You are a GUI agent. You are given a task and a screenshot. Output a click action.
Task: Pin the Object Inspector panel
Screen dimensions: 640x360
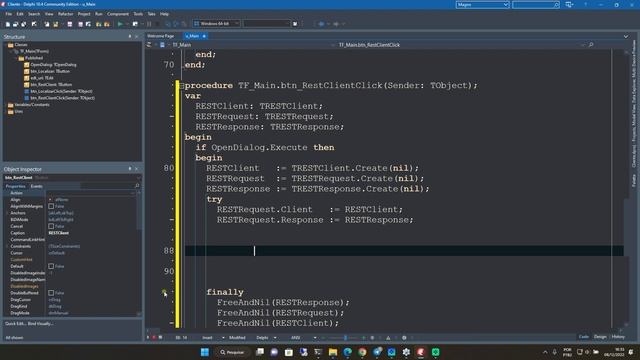point(130,169)
